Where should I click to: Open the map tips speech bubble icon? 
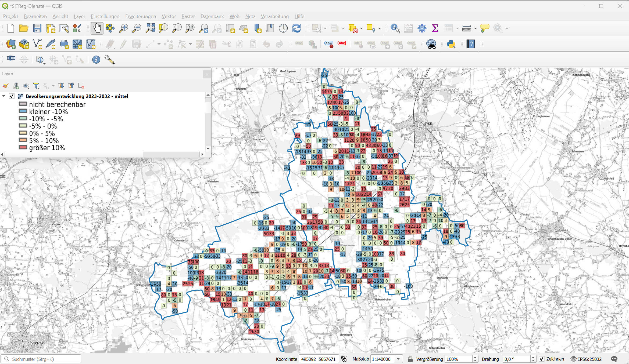point(485,28)
